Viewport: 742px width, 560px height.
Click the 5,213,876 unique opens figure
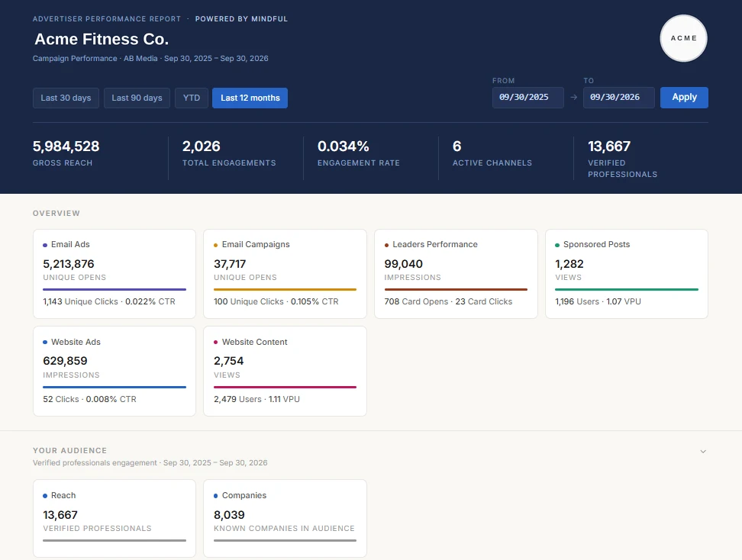[69, 264]
